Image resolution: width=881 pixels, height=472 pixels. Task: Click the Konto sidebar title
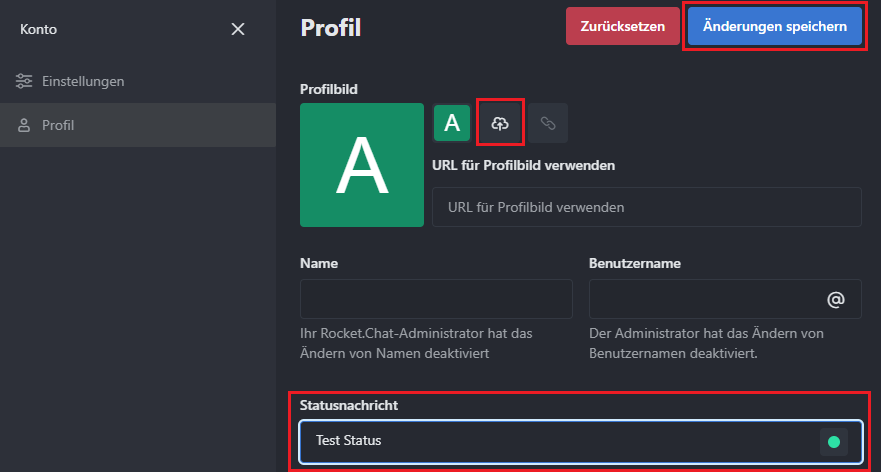tap(38, 29)
